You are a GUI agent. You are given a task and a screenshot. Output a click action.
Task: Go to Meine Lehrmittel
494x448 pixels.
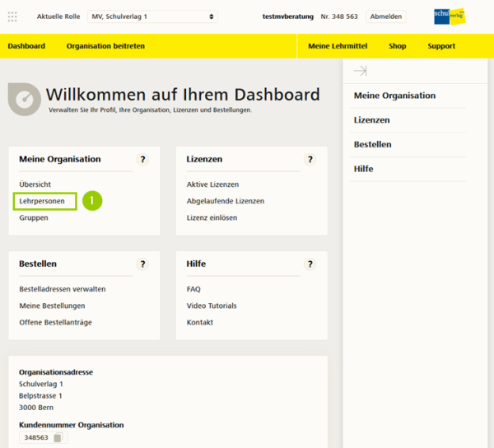[x=338, y=46]
